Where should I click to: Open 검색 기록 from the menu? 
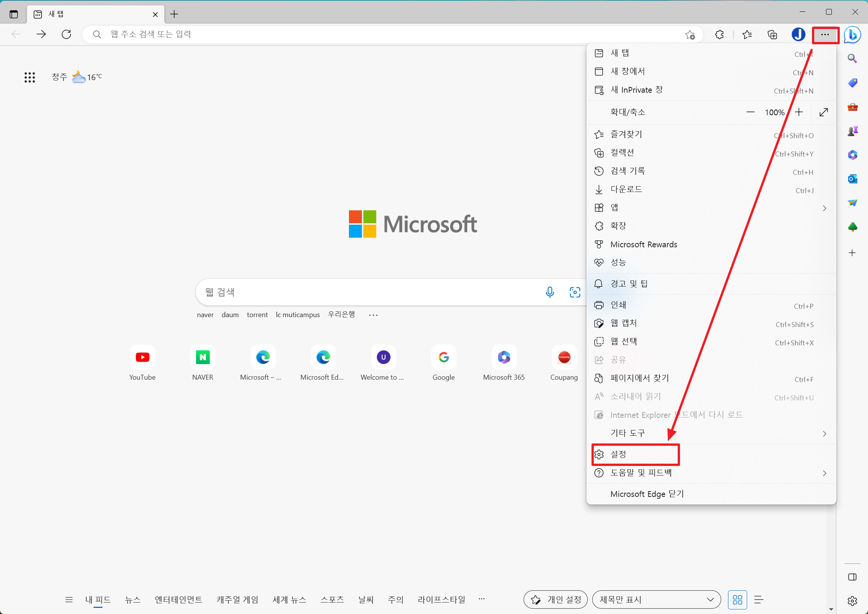[711, 171]
